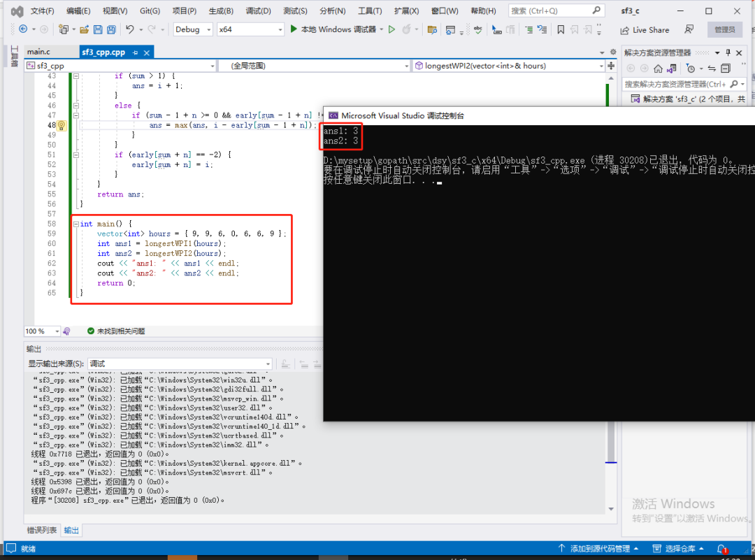Toggle a bookmark with the bookmark icon

click(561, 29)
